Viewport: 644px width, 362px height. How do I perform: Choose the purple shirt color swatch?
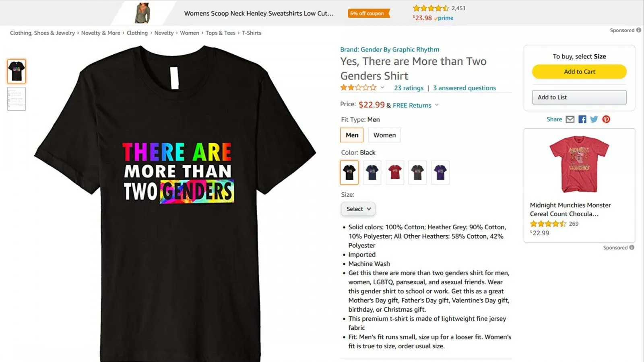tap(440, 173)
